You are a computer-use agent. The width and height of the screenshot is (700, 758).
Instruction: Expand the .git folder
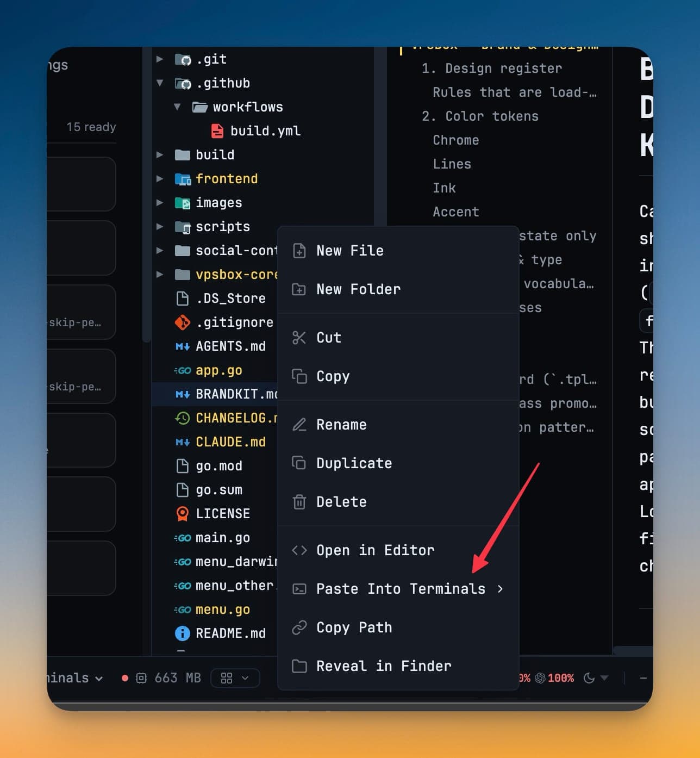click(160, 59)
